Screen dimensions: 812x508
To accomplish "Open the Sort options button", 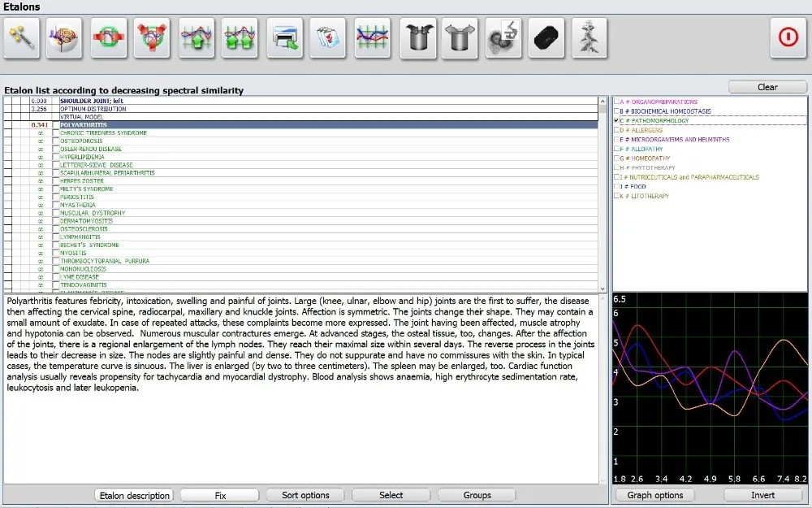I will click(305, 495).
